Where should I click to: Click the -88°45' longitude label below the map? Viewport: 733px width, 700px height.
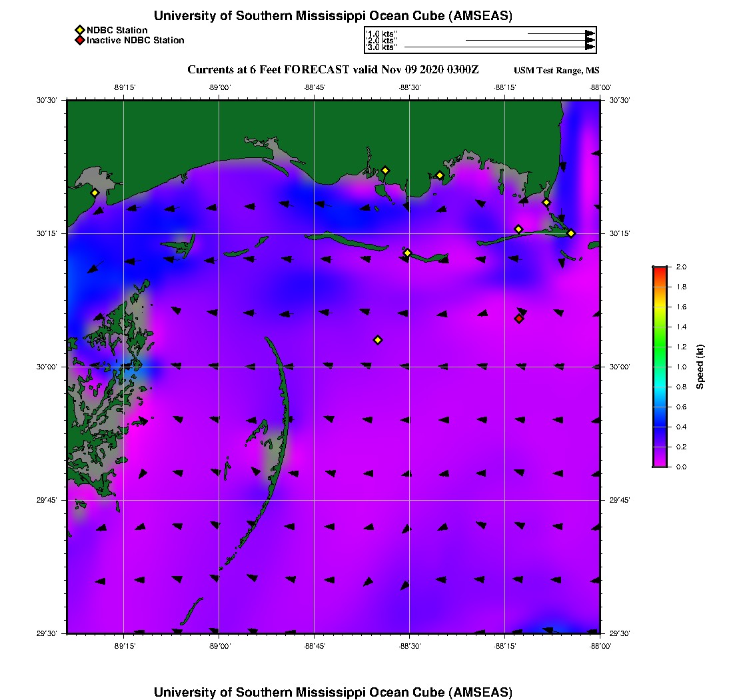pyautogui.click(x=314, y=646)
